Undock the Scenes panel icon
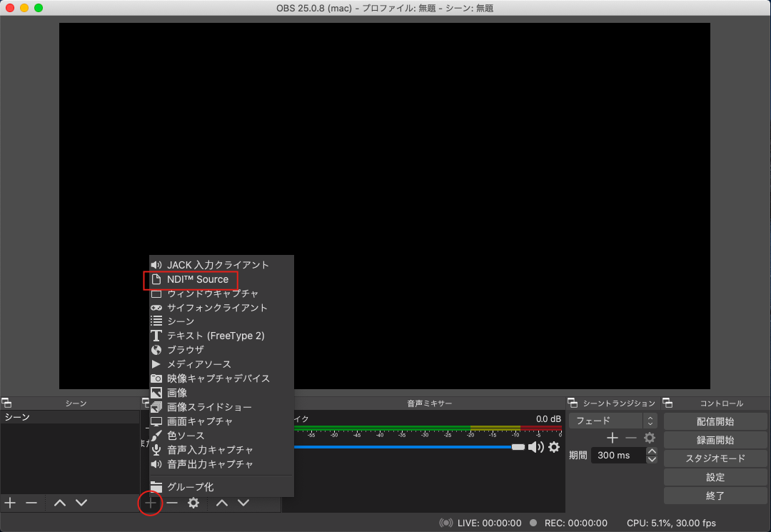Image resolution: width=771 pixels, height=532 pixels. point(6,403)
